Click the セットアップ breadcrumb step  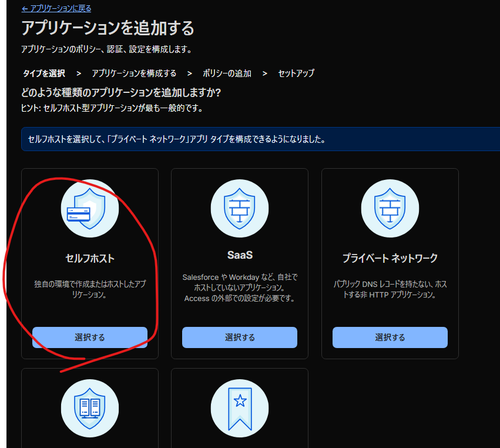click(x=298, y=73)
